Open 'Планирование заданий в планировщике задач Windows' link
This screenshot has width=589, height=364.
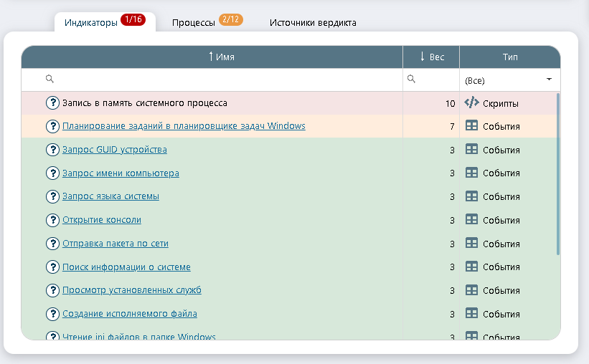pos(184,126)
